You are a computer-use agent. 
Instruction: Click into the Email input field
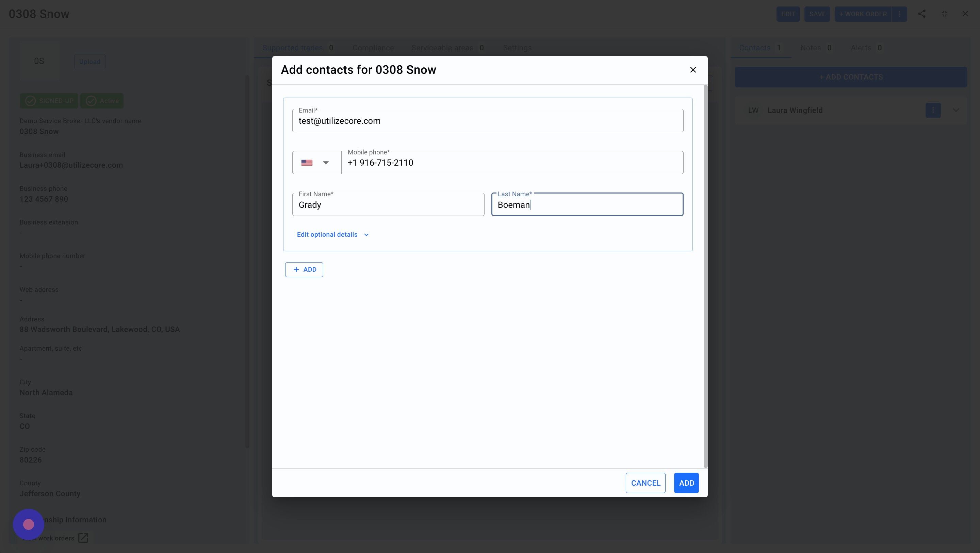[x=487, y=121]
